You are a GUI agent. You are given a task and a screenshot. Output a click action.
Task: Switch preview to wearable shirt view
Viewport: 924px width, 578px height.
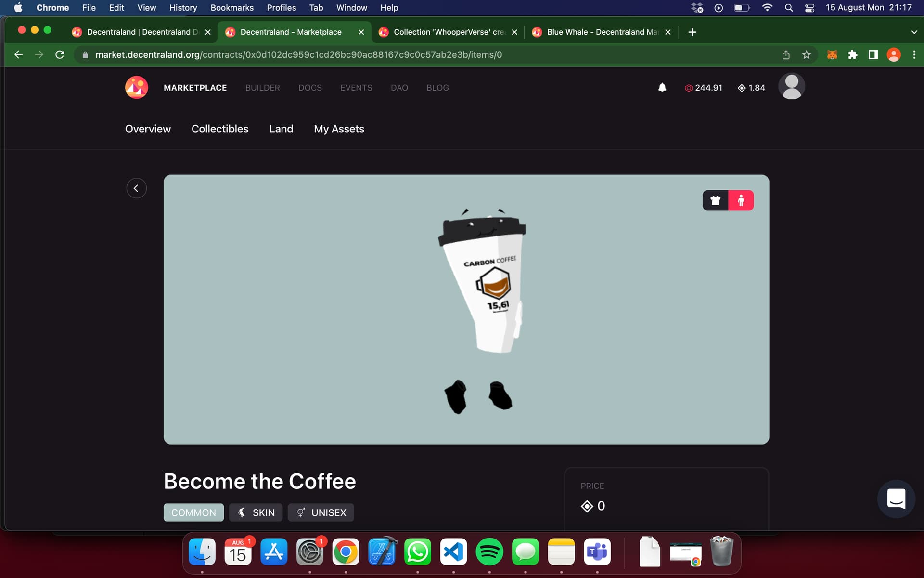point(715,200)
